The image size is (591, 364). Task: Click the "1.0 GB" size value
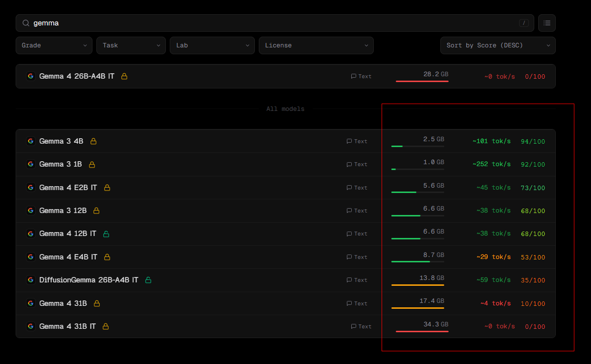[433, 162]
